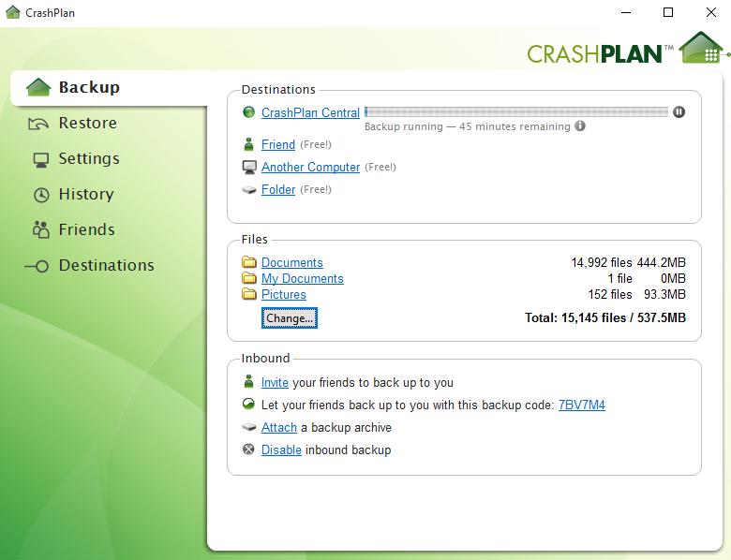
Task: Click green status dot beside CrashPlan Central
Action: pos(249,111)
